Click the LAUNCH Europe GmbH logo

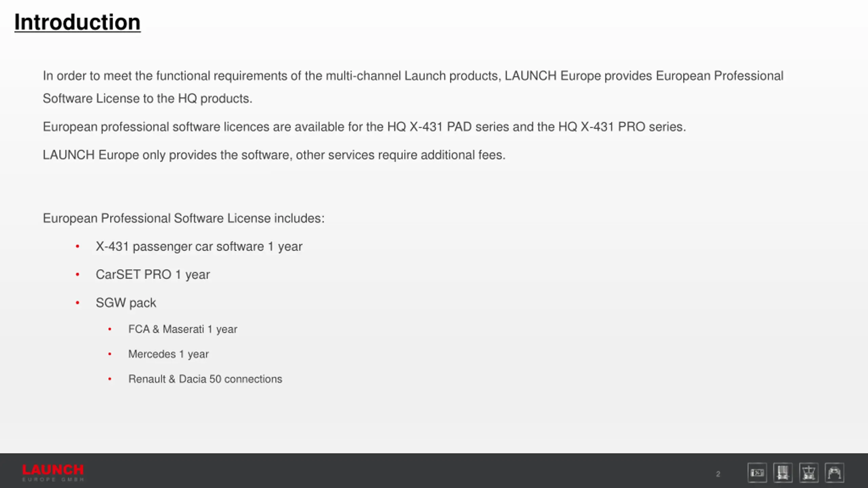click(53, 472)
